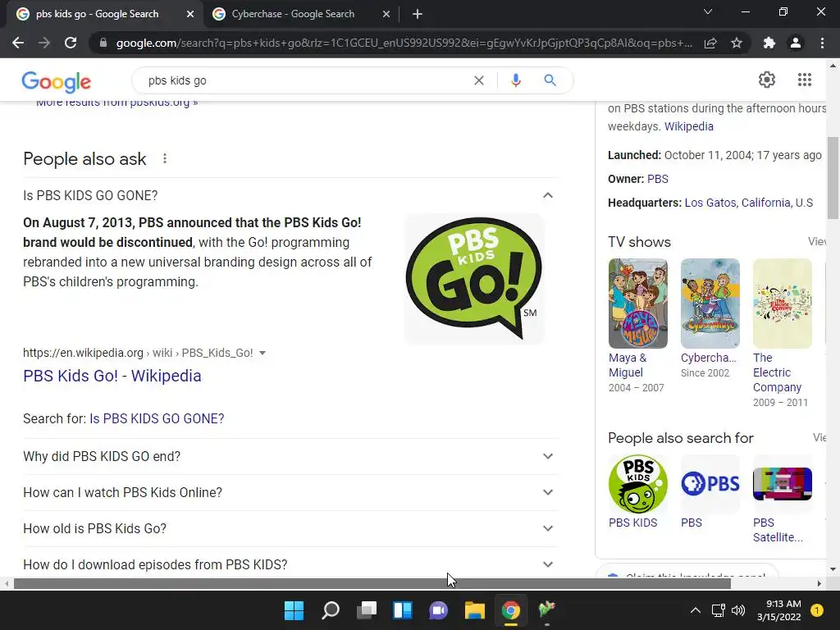Image resolution: width=840 pixels, height=630 pixels.
Task: Open 'PBS Kids Go! - Wikipedia' result
Action: click(112, 376)
